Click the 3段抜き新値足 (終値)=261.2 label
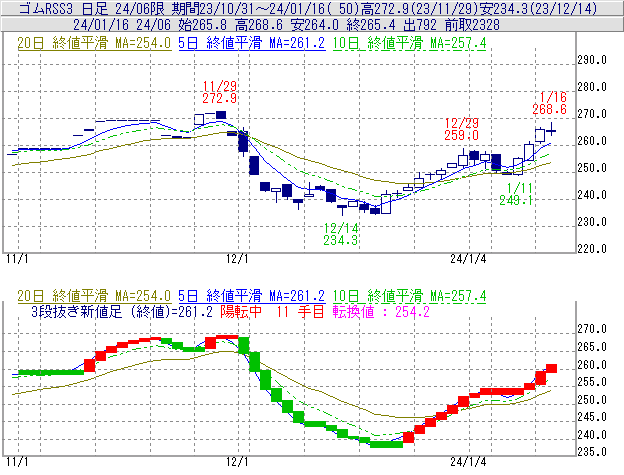Viewport: 624px width, 475px height. [x=122, y=311]
